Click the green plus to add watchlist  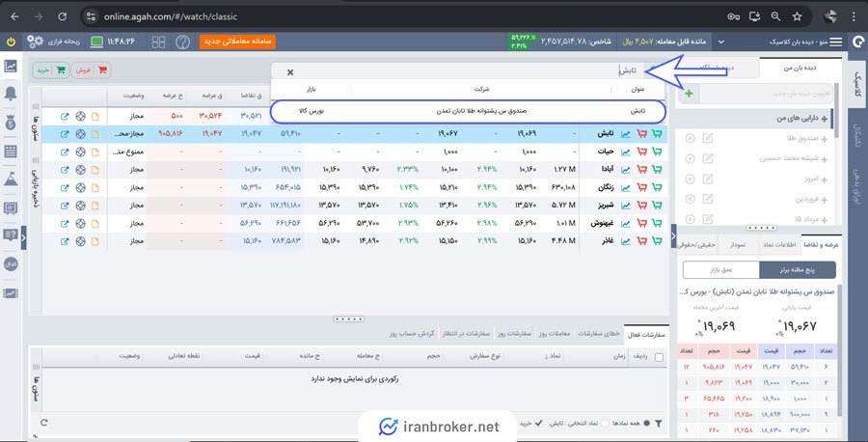click(689, 94)
